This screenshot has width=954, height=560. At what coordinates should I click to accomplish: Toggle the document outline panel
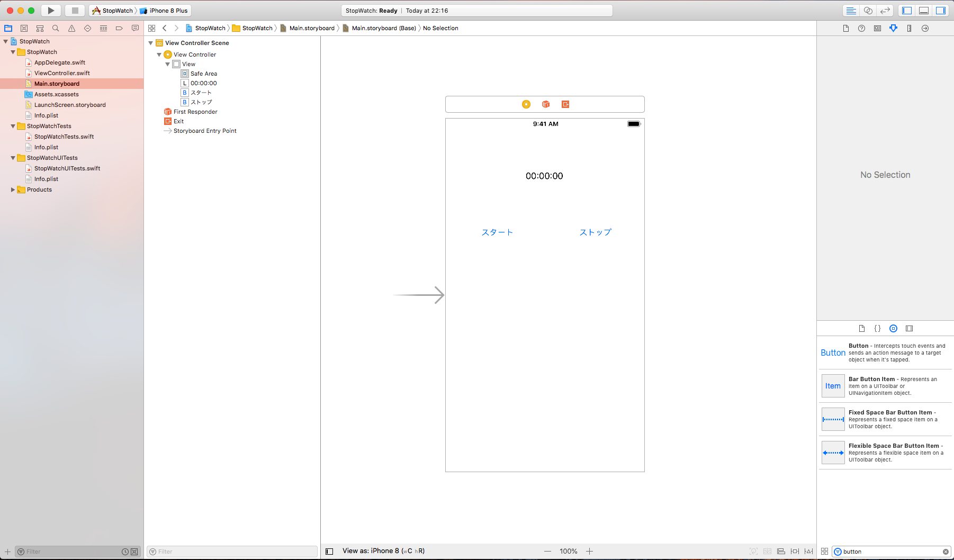(x=329, y=552)
